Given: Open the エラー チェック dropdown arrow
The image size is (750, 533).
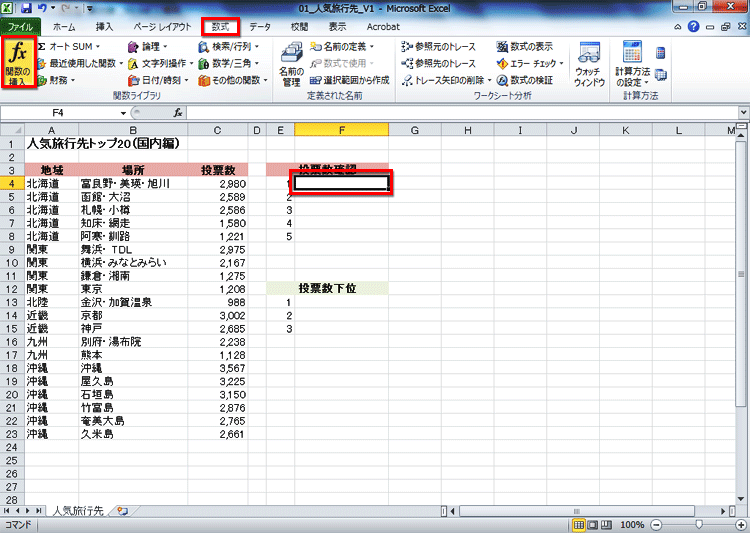Looking at the screenshot, I should click(562, 63).
